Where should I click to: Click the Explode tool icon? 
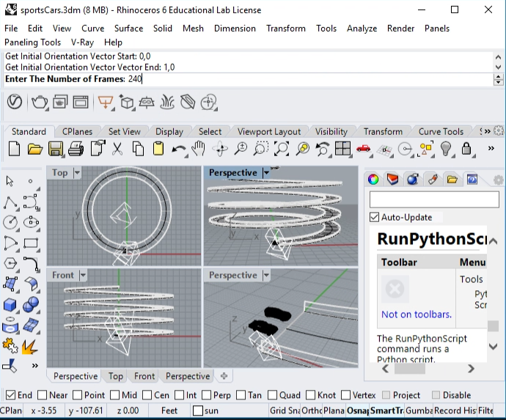(29, 347)
